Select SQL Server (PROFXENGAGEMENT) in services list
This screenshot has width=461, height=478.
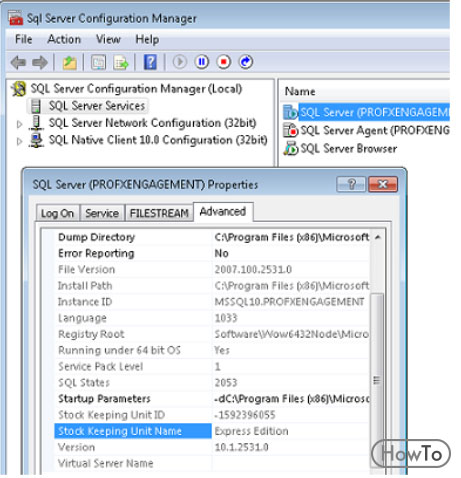pyautogui.click(x=374, y=112)
